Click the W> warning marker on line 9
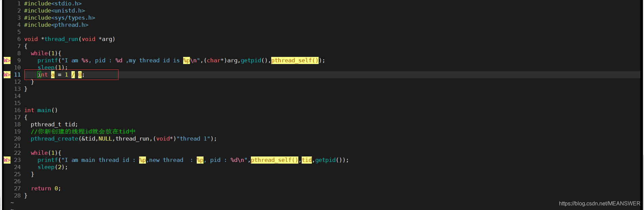644x210 pixels. pos(7,60)
